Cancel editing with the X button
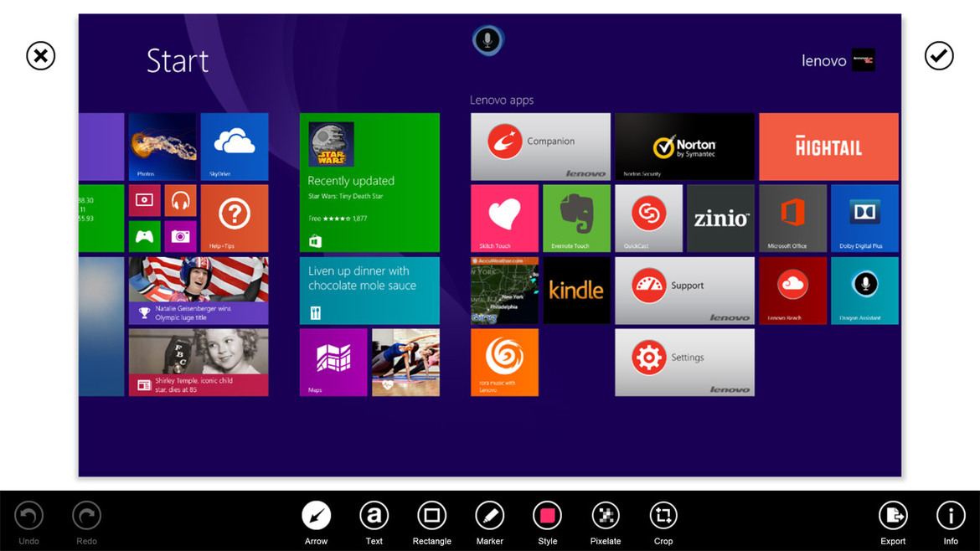 (x=41, y=55)
